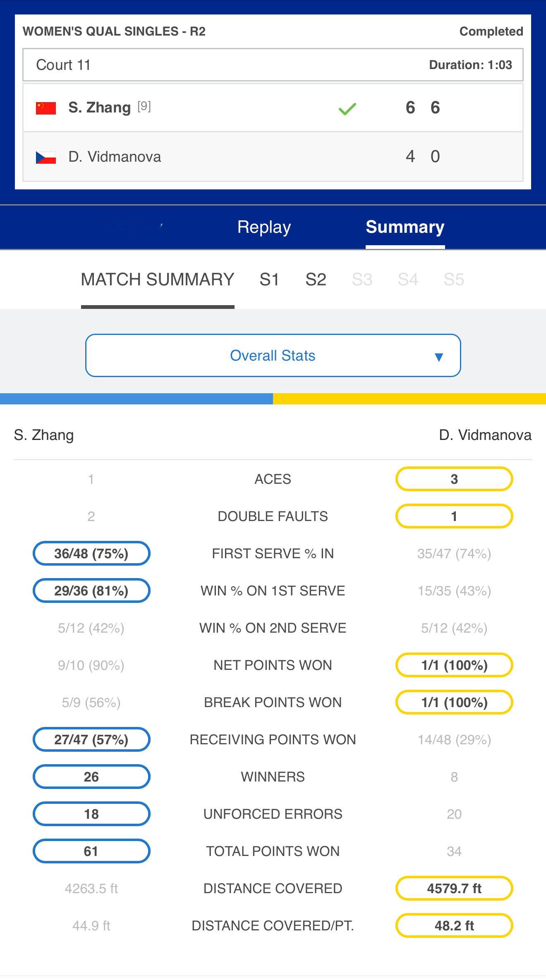The image size is (546, 980).
Task: Click the S. Zhang player name in the scoreboard
Action: [99, 108]
